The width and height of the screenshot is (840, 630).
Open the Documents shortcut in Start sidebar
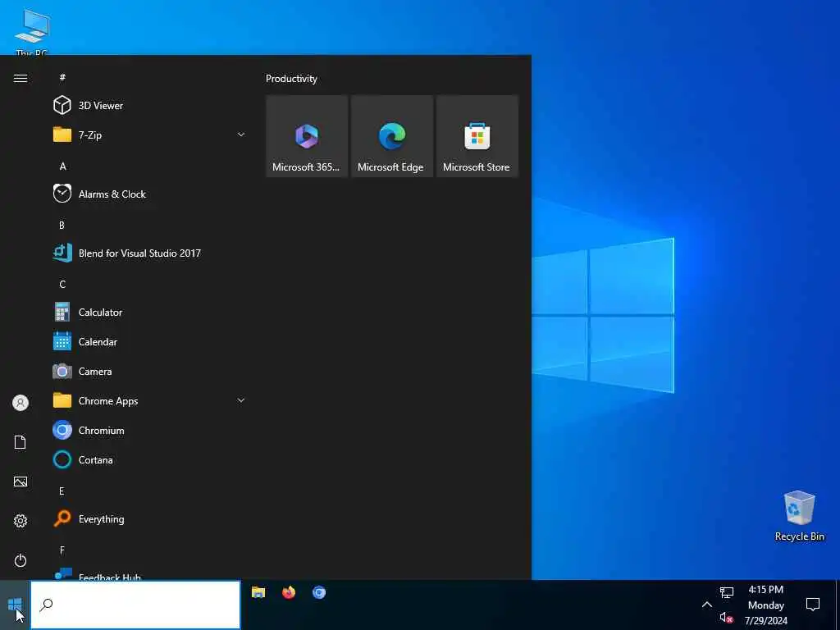[21, 442]
